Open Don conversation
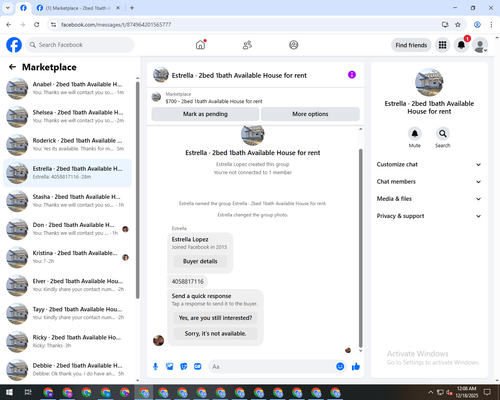Image resolution: width=500 pixels, height=400 pixels. [x=67, y=229]
